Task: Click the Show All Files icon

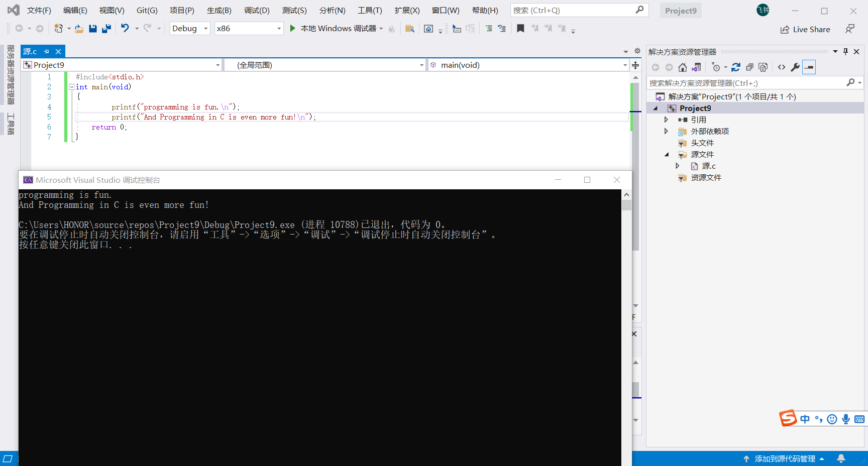Action: pyautogui.click(x=763, y=67)
